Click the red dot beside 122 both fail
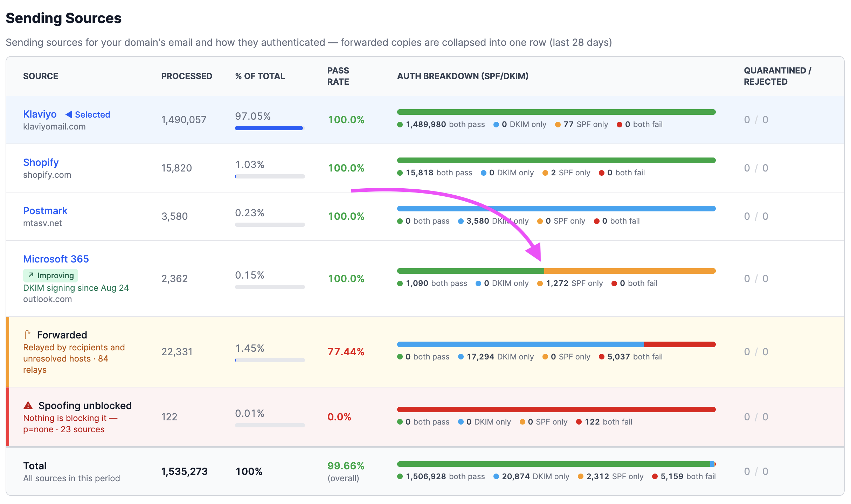This screenshot has height=504, width=851. [x=579, y=422]
